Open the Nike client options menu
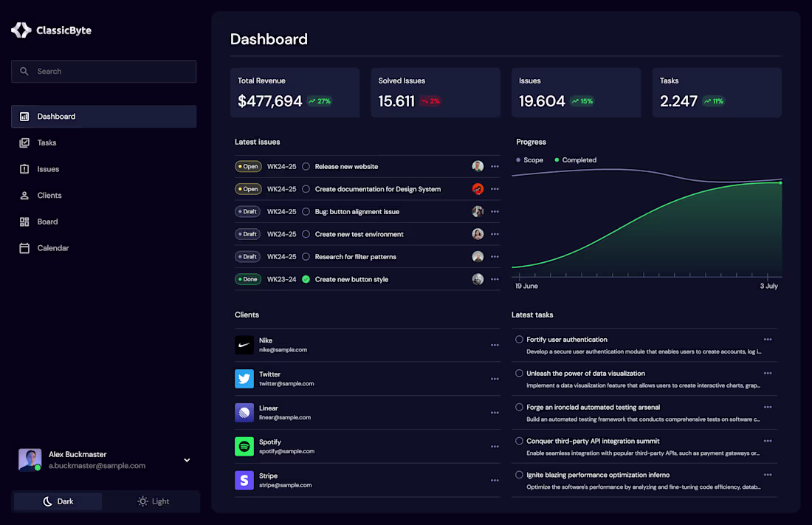This screenshot has height=525, width=812. tap(495, 345)
